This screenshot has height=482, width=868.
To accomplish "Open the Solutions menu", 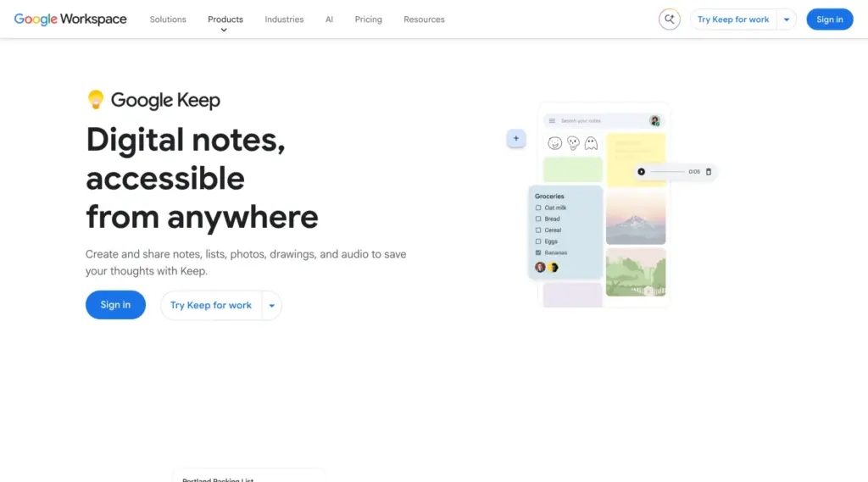I will (168, 19).
